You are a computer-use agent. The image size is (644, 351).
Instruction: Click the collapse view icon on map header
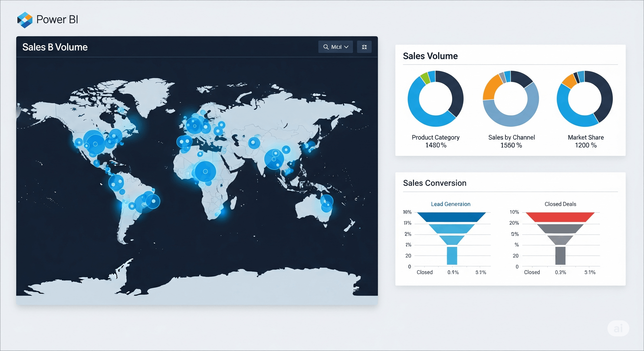point(364,47)
